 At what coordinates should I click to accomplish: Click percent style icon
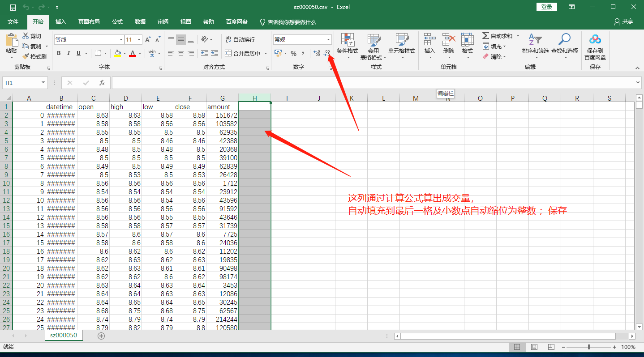pyautogui.click(x=293, y=53)
